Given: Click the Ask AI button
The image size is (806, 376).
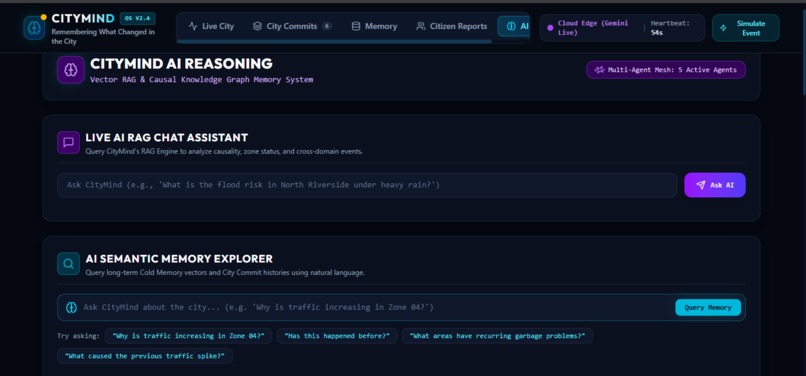Looking at the screenshot, I should tap(715, 185).
